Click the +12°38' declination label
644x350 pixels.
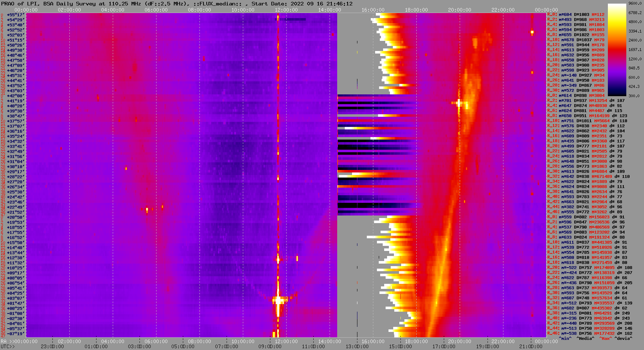(x=16, y=258)
